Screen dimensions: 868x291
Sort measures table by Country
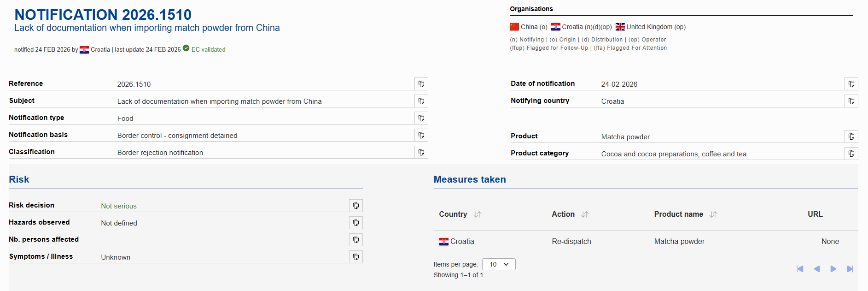478,214
